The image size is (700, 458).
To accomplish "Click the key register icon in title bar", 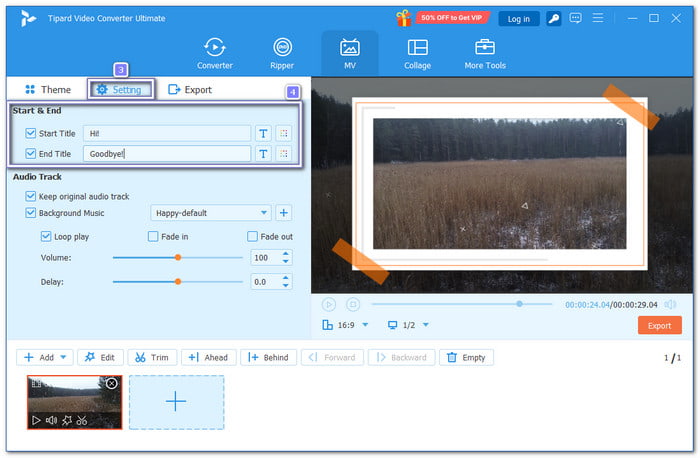I will point(552,18).
